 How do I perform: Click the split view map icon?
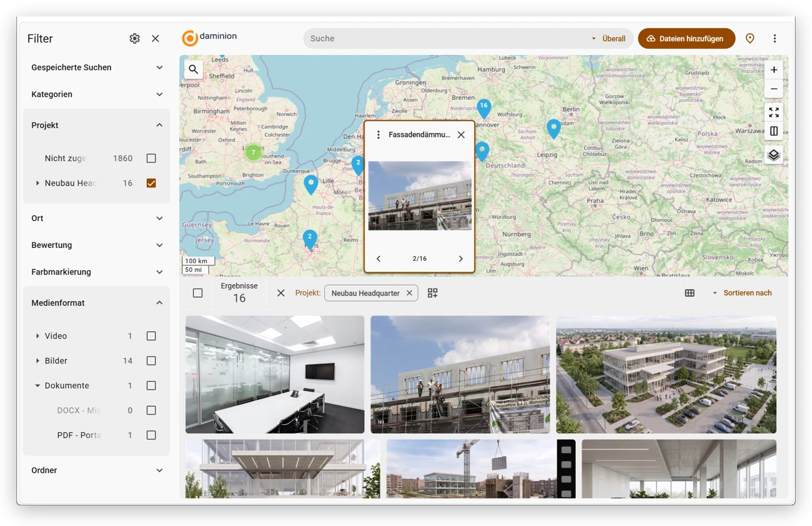(774, 131)
